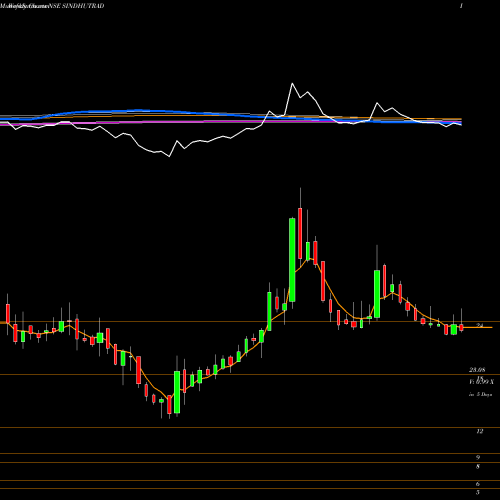The image size is (500, 500).
Task: Click the lowest dip of the white indicator line
Action: [x=169, y=156]
